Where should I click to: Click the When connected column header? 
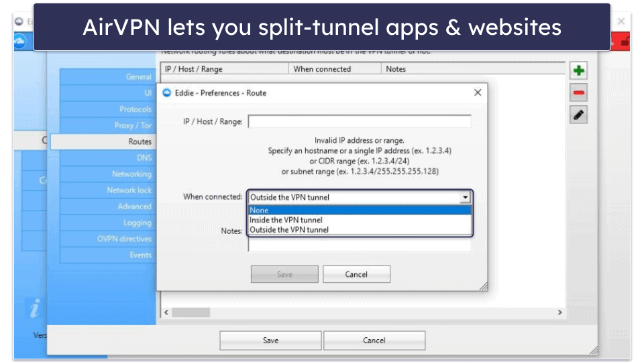pos(335,69)
